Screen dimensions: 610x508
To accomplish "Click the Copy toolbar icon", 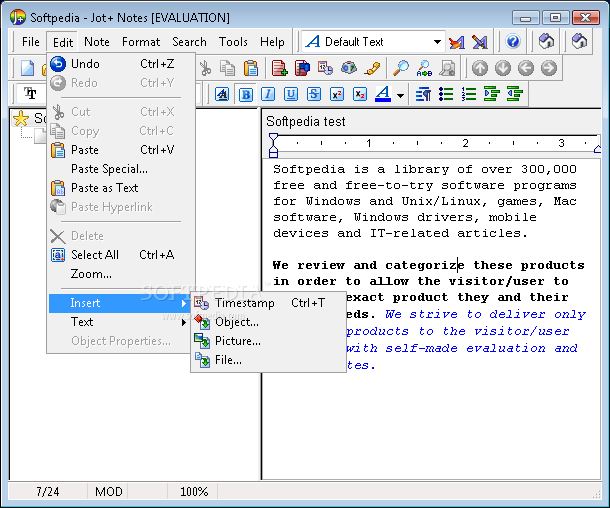I will click(x=228, y=68).
